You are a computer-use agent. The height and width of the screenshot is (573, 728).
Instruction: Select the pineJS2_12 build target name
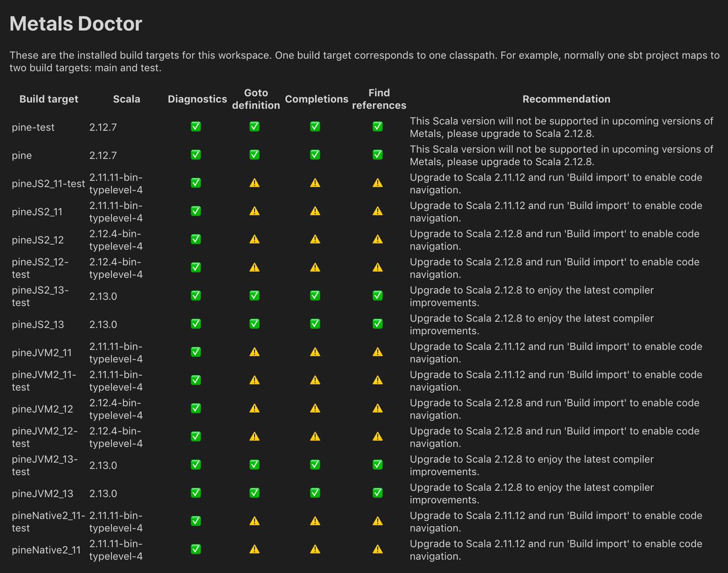(38, 240)
